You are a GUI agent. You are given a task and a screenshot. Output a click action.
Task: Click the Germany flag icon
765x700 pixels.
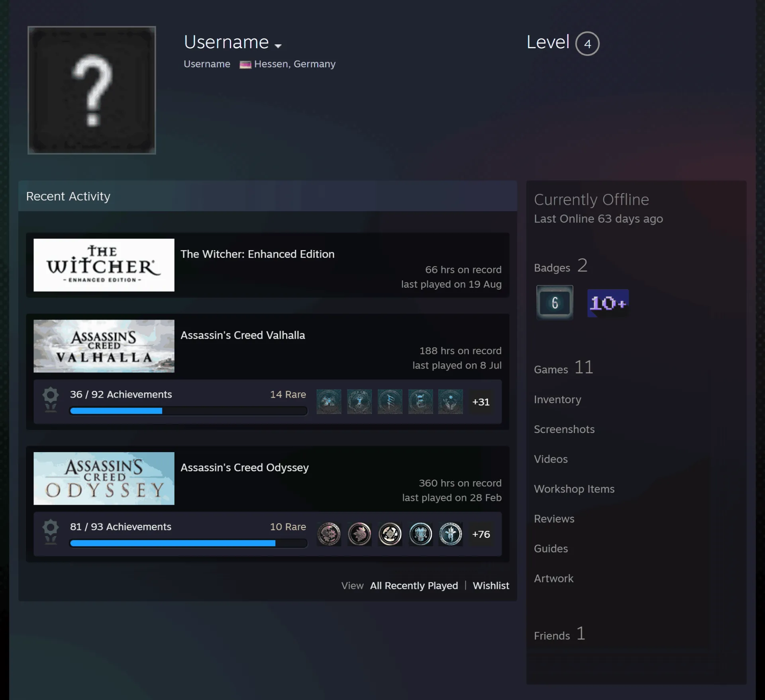245,65
